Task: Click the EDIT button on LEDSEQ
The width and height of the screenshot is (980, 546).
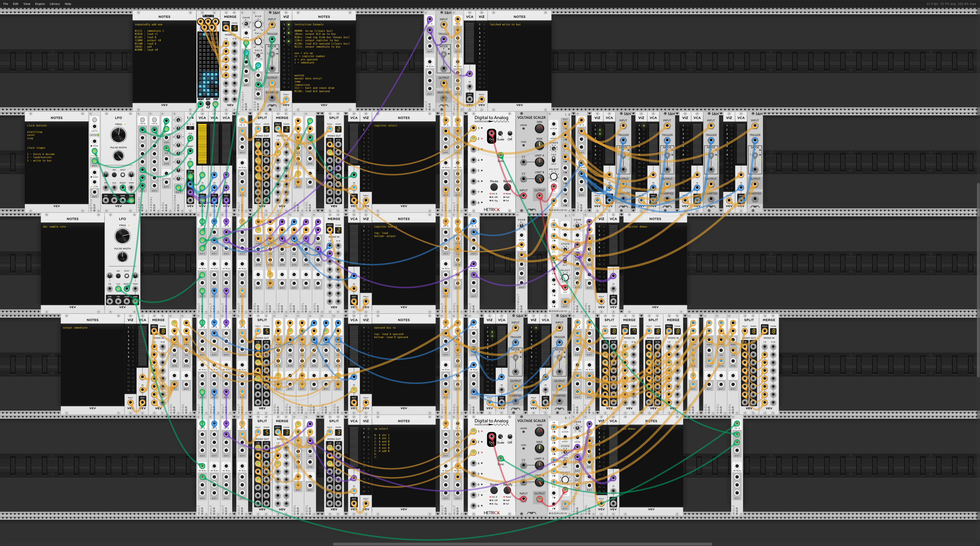Action: [208, 103]
